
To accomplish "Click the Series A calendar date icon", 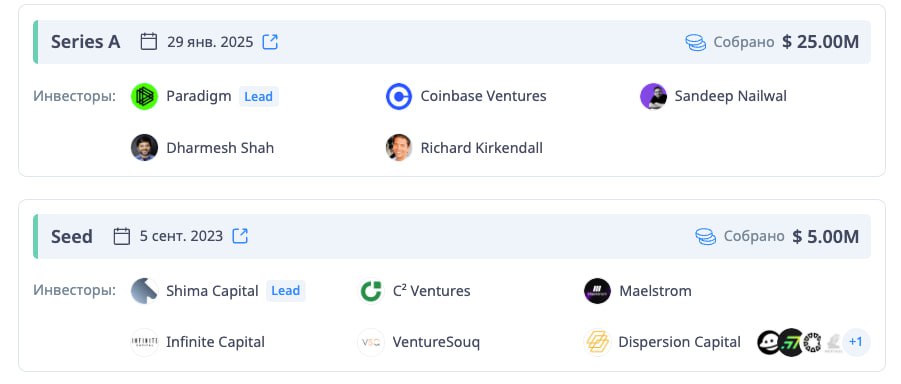I will coord(149,41).
